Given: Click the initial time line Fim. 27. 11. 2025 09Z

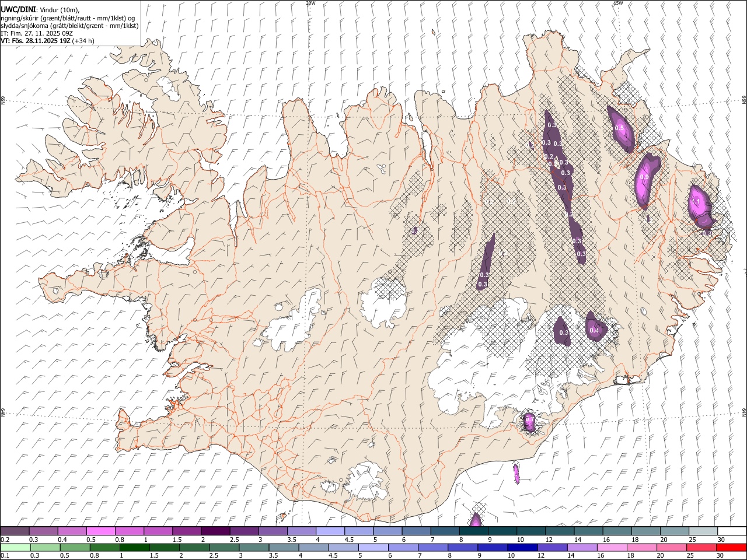Looking at the screenshot, I should coord(40,33).
